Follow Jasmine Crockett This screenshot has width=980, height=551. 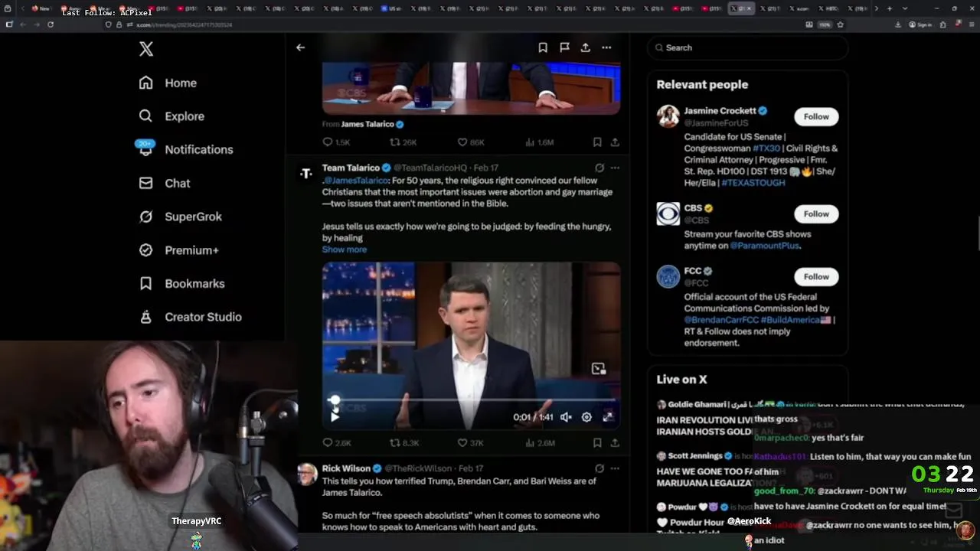pyautogui.click(x=816, y=116)
